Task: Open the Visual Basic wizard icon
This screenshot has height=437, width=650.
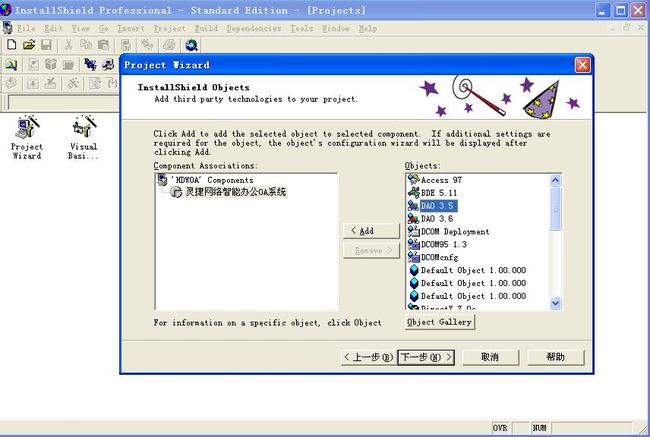Action: tap(82, 137)
